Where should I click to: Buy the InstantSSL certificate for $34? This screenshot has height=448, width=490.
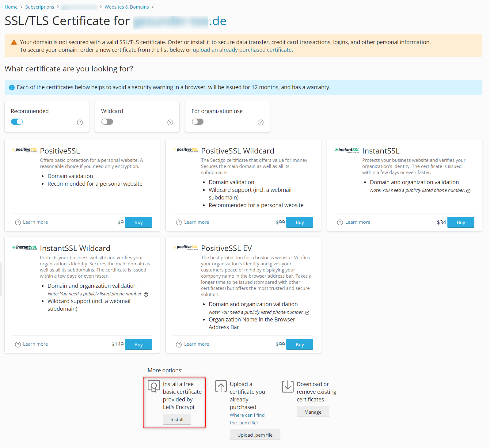[x=461, y=222]
